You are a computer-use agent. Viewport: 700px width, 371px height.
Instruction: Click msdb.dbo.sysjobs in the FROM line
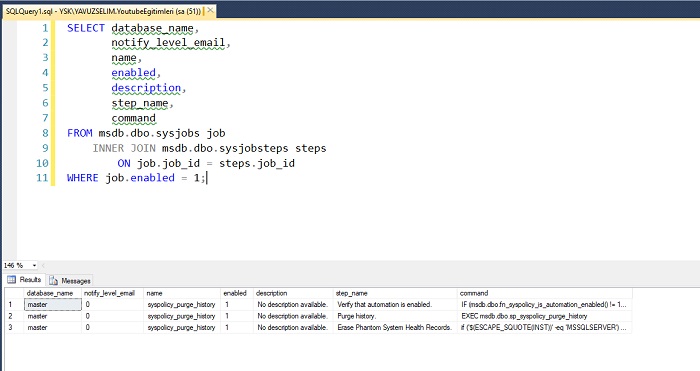(x=149, y=133)
